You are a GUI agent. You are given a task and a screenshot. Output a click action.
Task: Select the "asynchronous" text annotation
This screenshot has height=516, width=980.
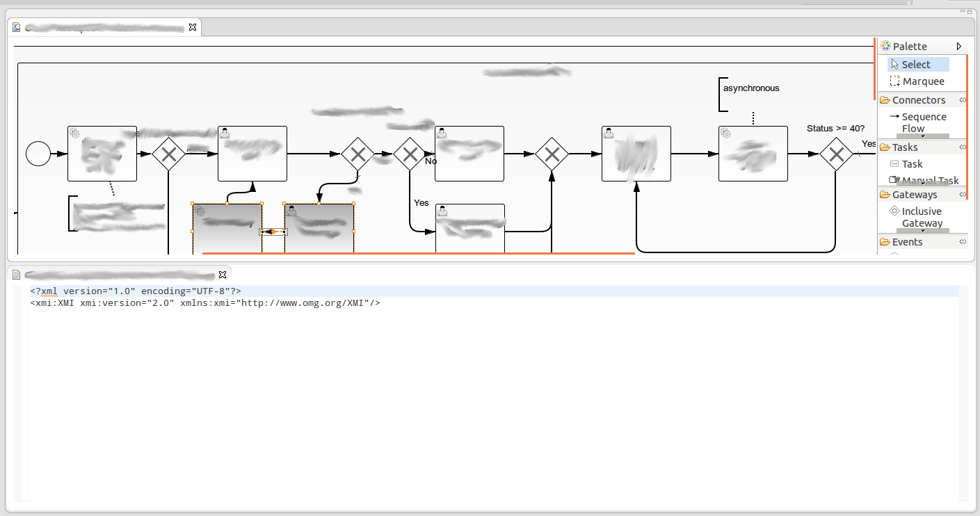pyautogui.click(x=751, y=88)
